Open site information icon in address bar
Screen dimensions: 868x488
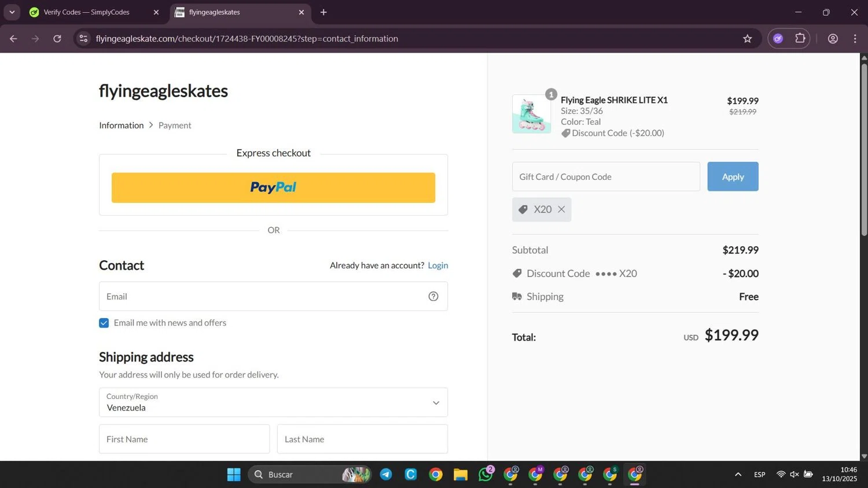tap(84, 39)
